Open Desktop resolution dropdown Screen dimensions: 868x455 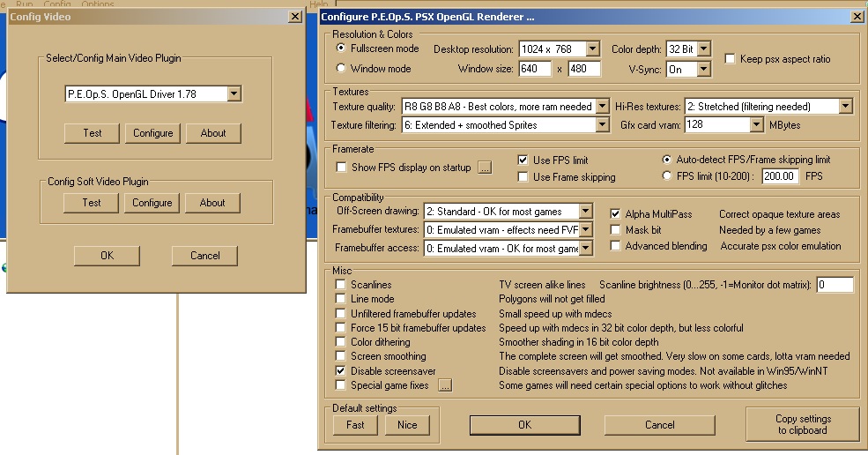point(592,48)
